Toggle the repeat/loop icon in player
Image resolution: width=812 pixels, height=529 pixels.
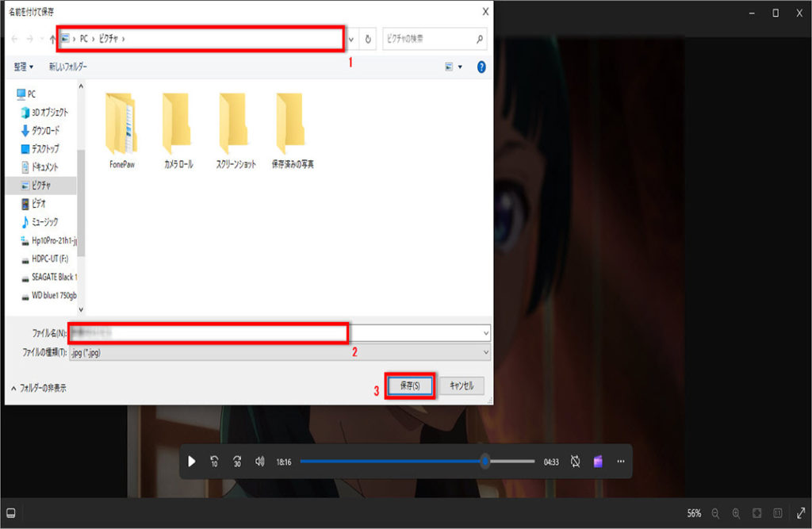(576, 462)
